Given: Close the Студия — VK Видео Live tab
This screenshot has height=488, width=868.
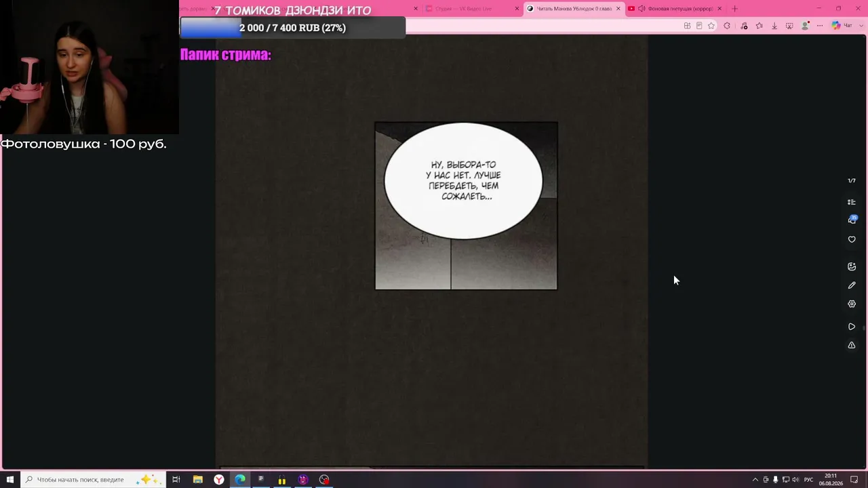Looking at the screenshot, I should (517, 9).
